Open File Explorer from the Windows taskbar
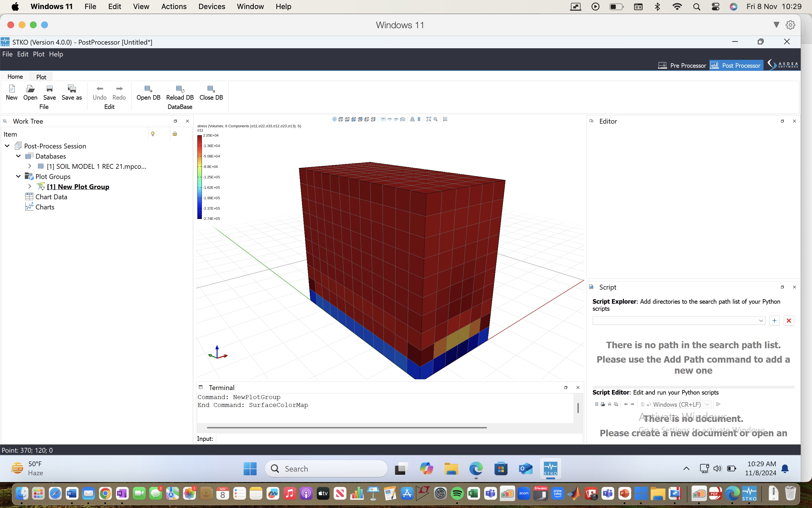812x508 pixels. point(451,469)
